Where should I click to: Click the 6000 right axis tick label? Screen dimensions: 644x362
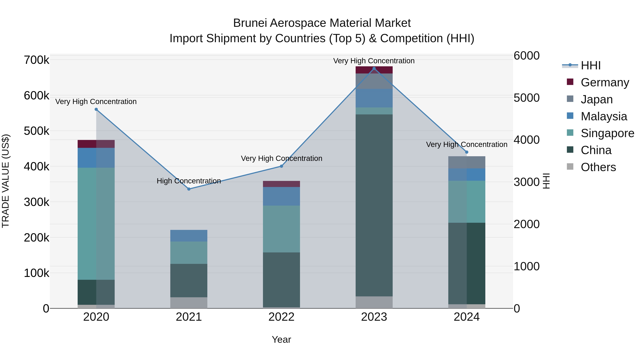[527, 55]
